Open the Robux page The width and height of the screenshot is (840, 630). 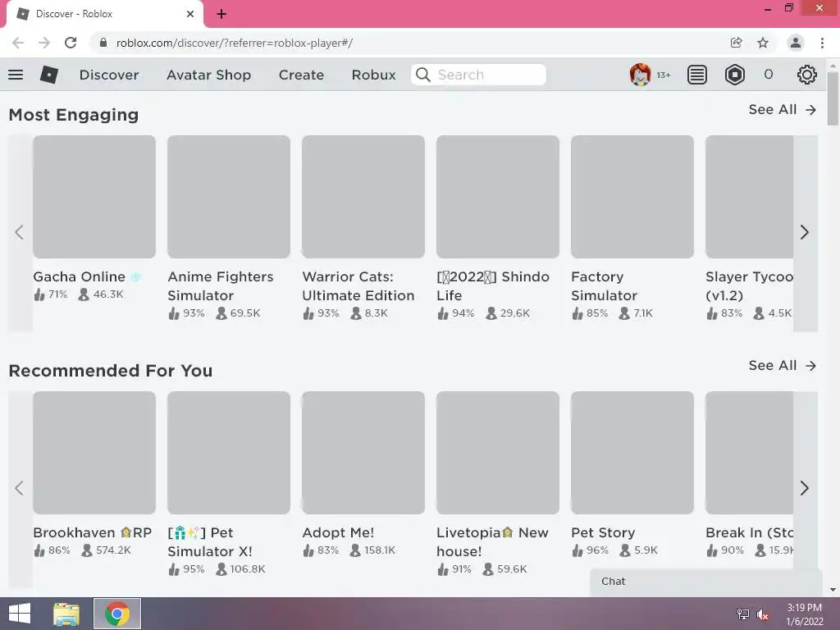click(x=374, y=75)
